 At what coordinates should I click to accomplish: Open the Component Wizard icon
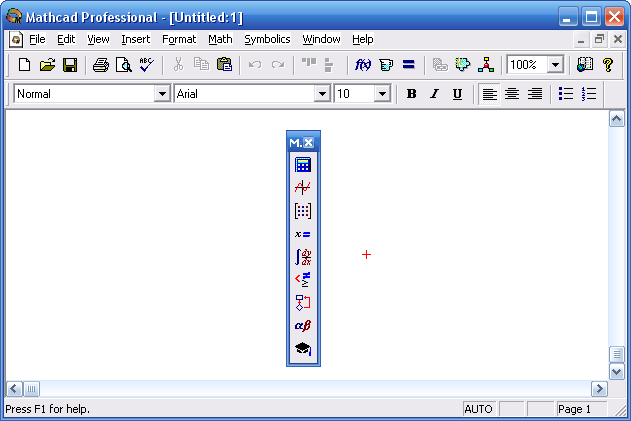(463, 64)
